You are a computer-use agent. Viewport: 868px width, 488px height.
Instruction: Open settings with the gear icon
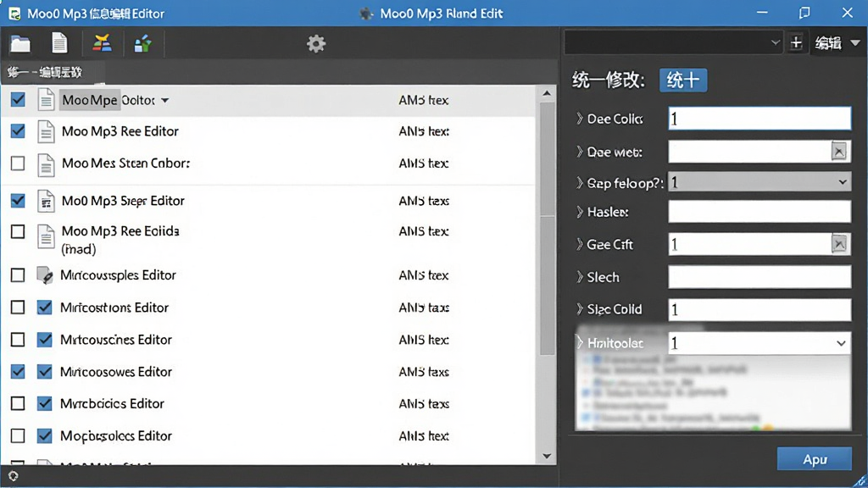(x=316, y=43)
